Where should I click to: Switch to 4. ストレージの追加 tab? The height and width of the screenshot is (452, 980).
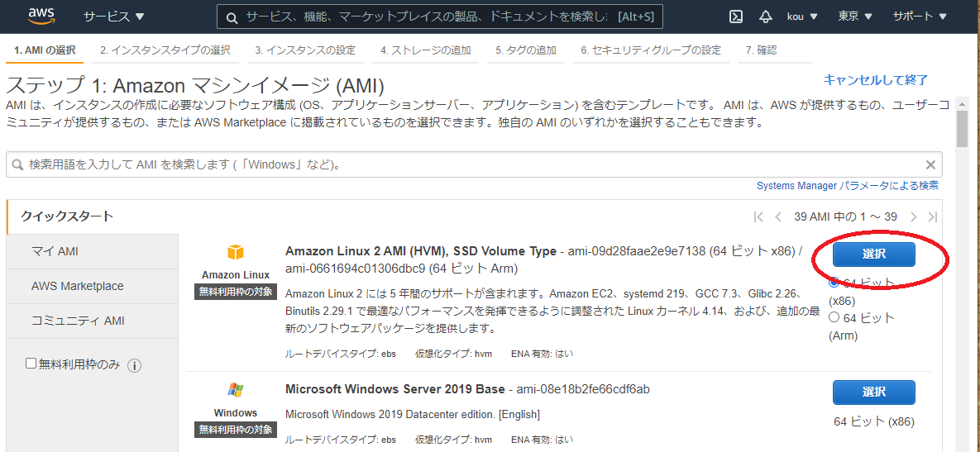(426, 50)
